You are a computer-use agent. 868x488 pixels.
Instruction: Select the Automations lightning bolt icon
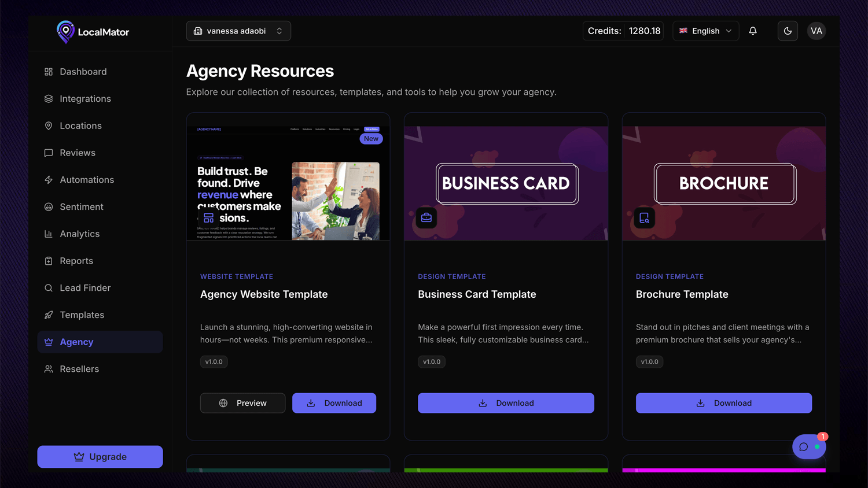[x=48, y=179]
